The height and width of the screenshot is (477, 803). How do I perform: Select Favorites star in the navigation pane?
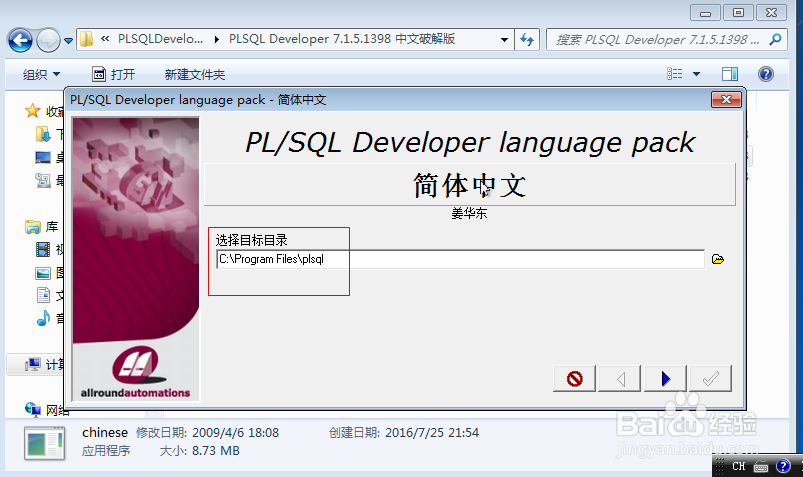click(33, 111)
